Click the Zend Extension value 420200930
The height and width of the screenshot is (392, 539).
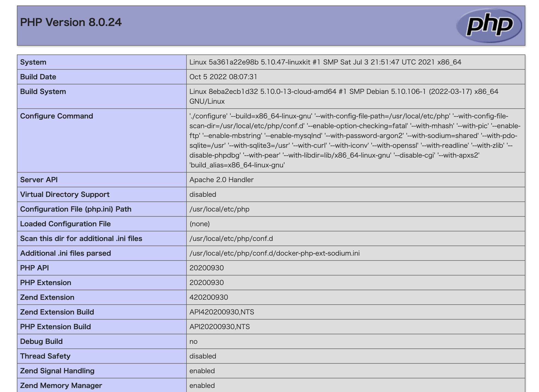(209, 297)
